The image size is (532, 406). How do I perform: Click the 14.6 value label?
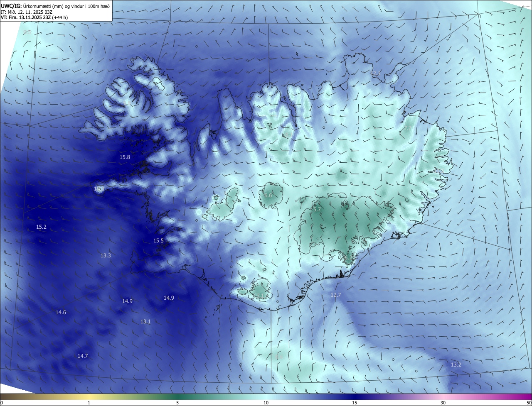point(61,313)
